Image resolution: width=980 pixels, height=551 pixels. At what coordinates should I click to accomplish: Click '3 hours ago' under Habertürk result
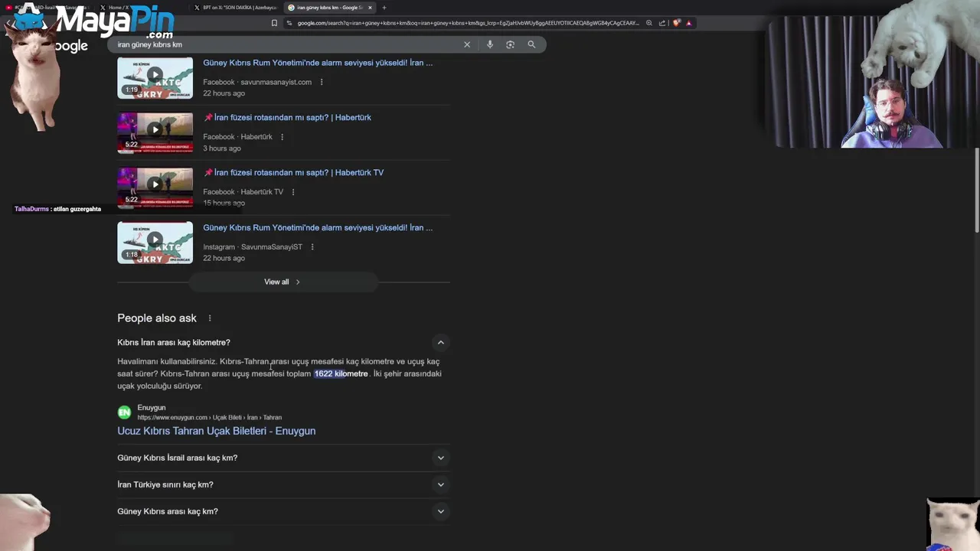click(222, 148)
